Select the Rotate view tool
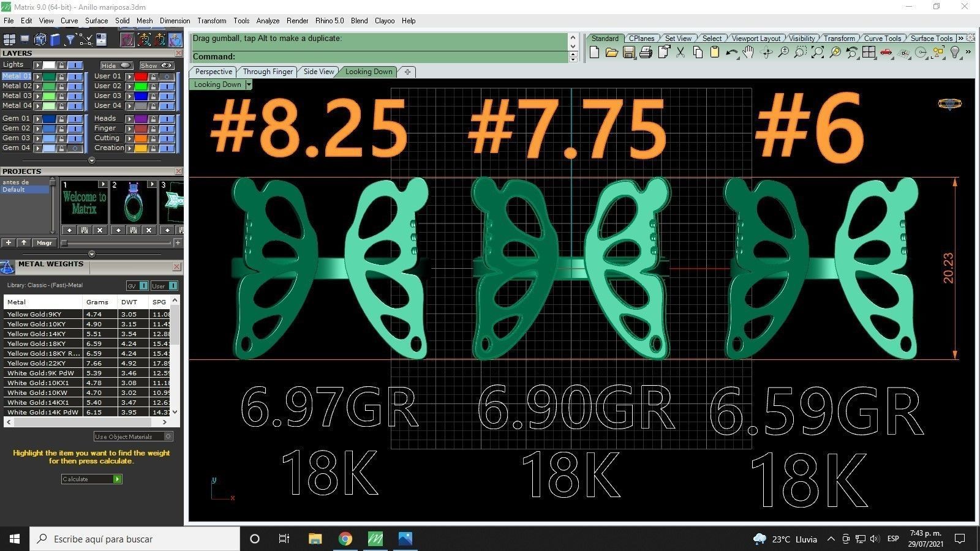 (x=766, y=53)
